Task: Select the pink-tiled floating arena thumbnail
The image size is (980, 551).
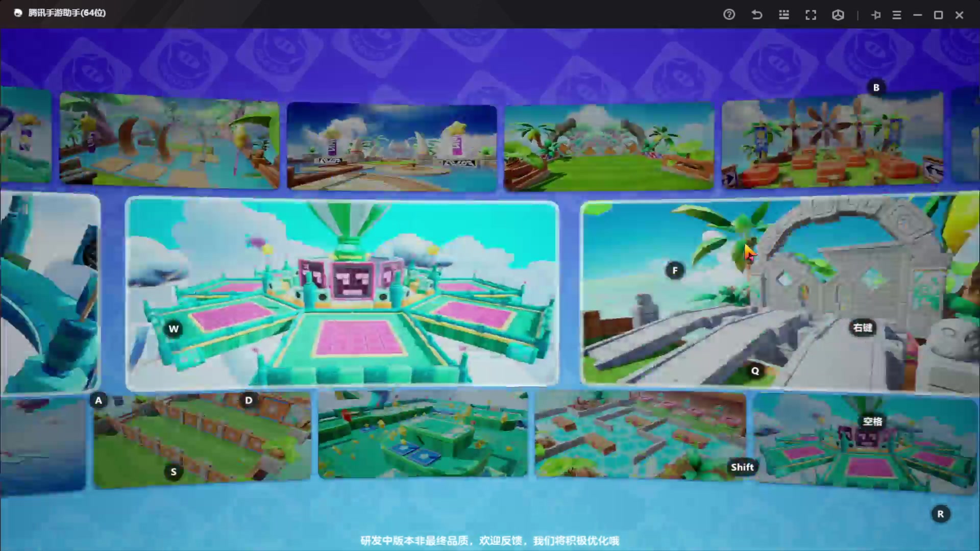Action: (x=342, y=293)
